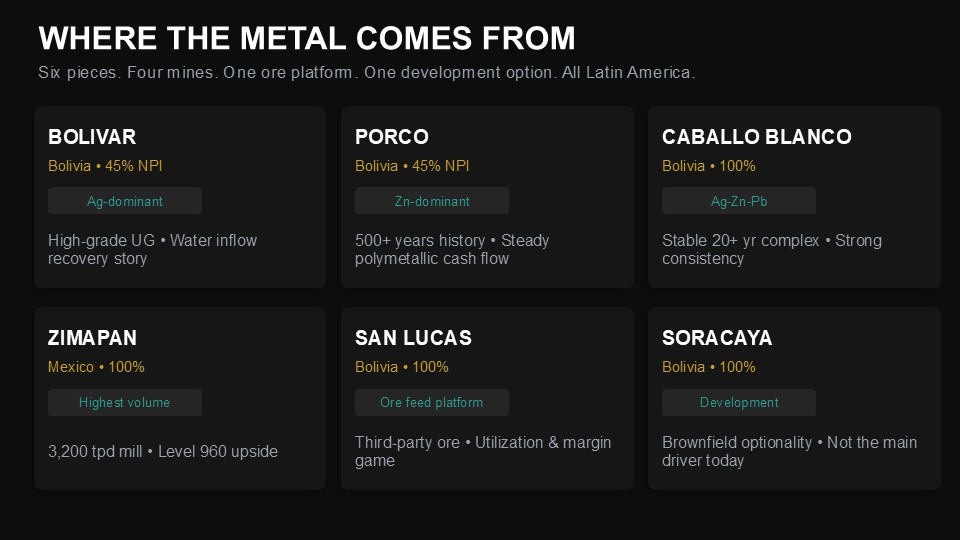Click the SAN LUCAS card heading
The height and width of the screenshot is (540, 960).
pos(413,337)
